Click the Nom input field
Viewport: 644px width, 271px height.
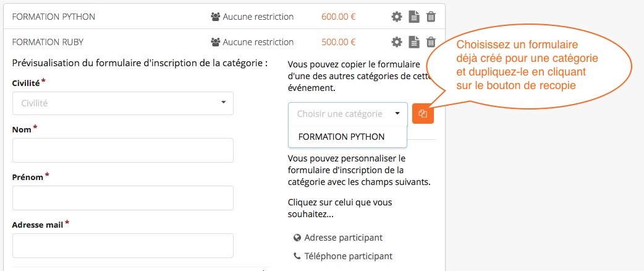click(123, 150)
